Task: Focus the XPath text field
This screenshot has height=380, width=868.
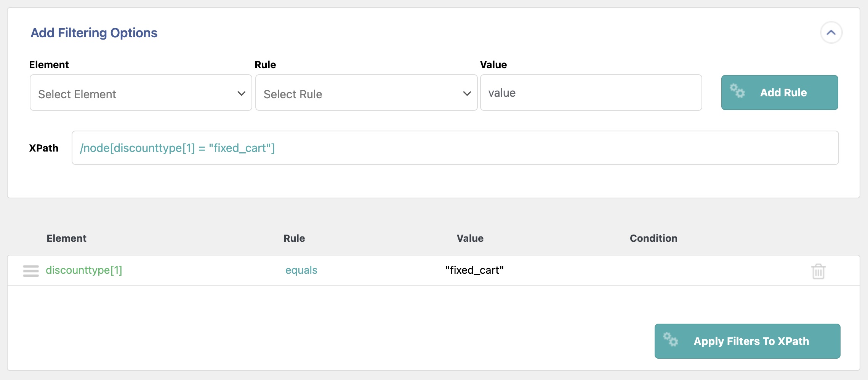Action: tap(455, 148)
